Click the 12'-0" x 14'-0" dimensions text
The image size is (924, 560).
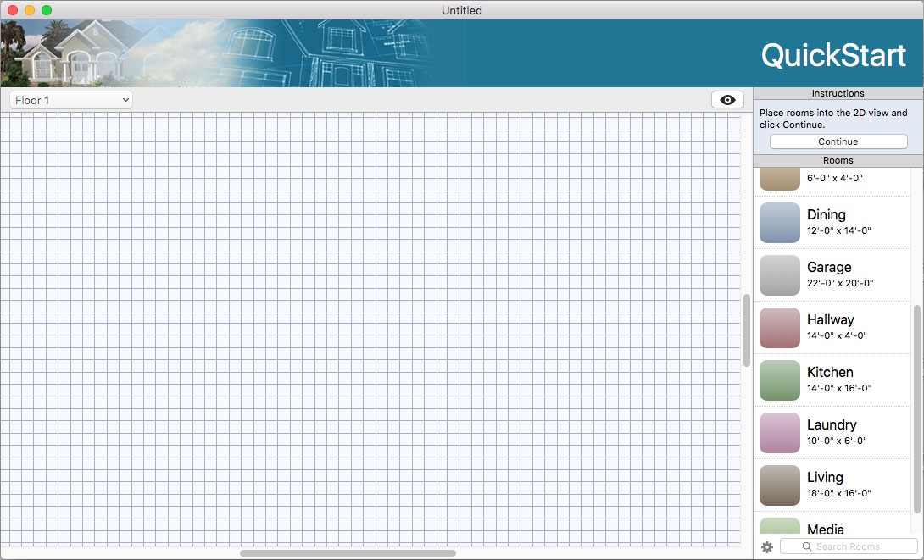[x=839, y=230]
